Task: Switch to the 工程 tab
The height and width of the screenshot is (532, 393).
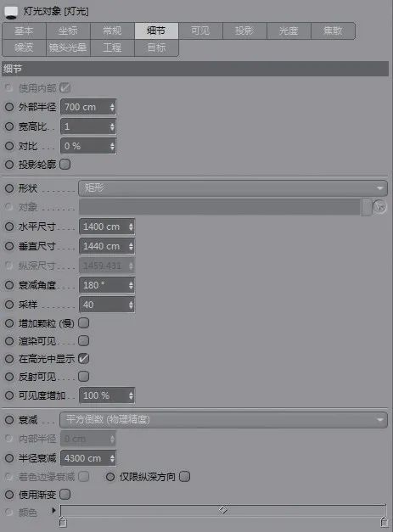Action: click(112, 48)
